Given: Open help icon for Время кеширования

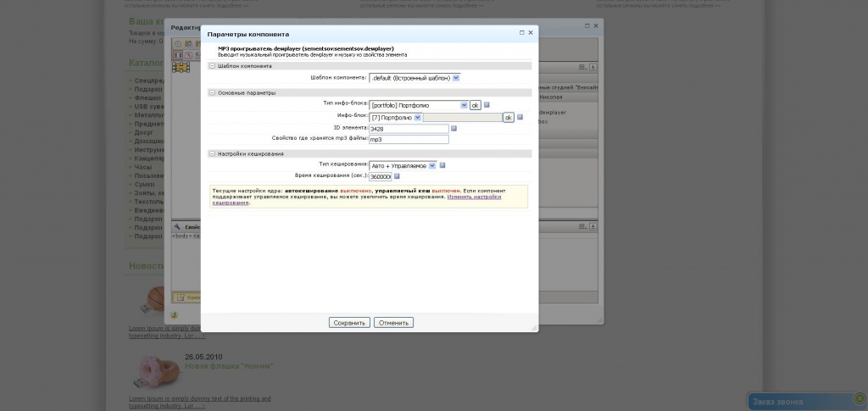Looking at the screenshot, I should coord(397,176).
